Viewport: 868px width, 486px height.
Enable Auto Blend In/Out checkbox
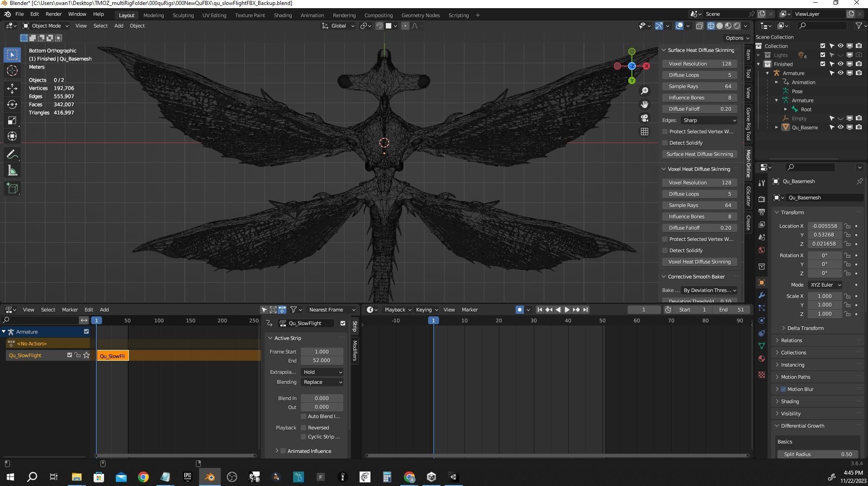(304, 416)
